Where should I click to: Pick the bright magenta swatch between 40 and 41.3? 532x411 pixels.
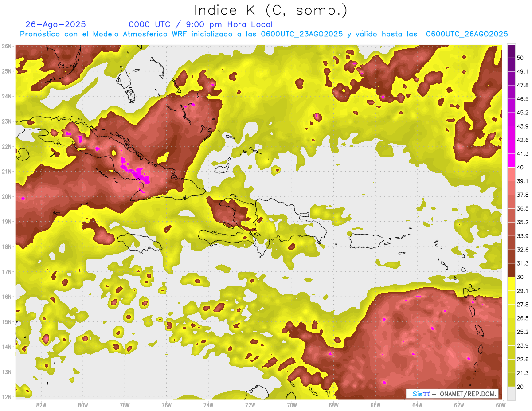tap(511, 160)
